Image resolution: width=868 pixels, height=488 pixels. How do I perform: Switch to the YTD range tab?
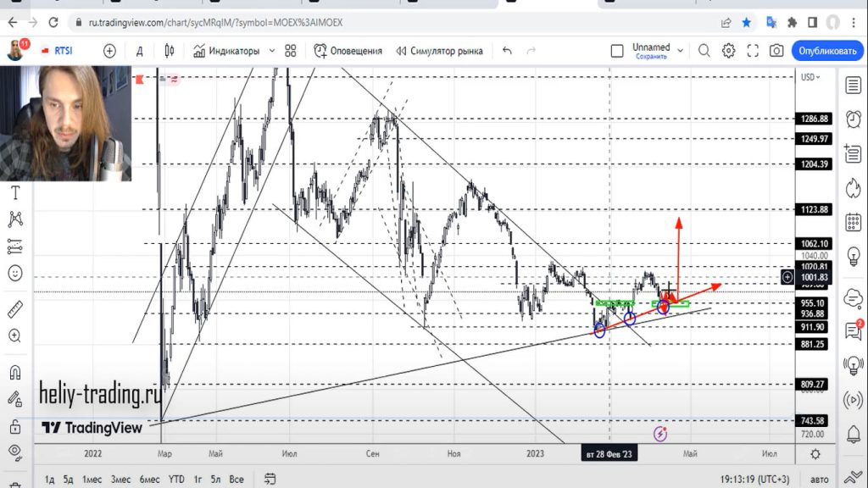[x=177, y=479]
